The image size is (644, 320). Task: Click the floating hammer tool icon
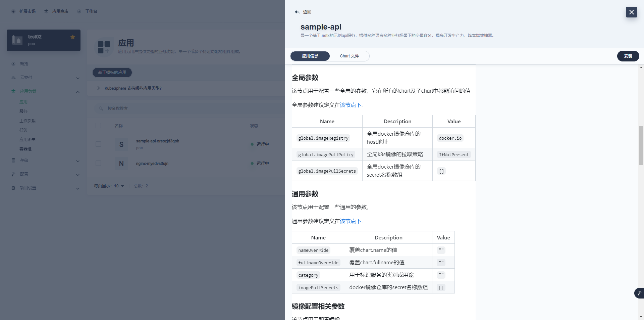639,293
